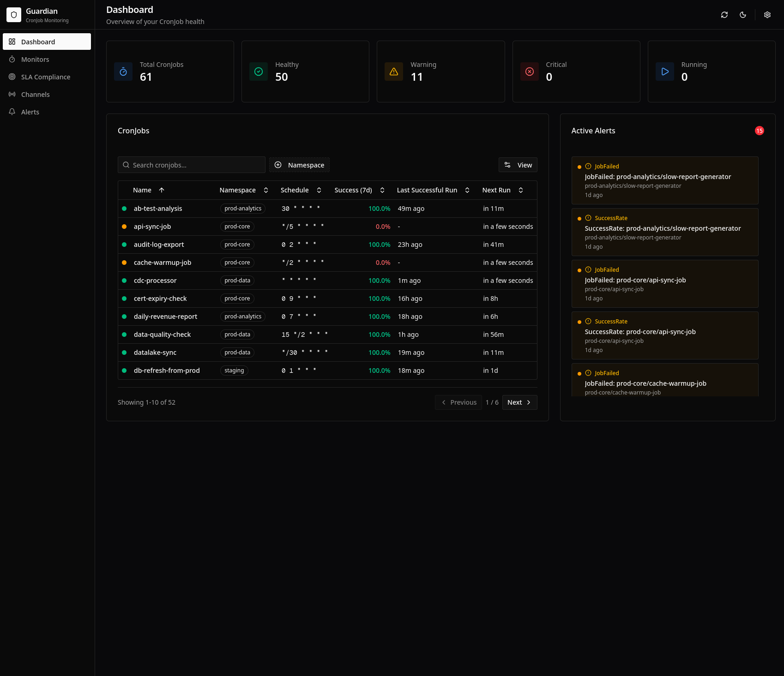
Task: Click the Guardian shield logo
Action: pos(14,14)
